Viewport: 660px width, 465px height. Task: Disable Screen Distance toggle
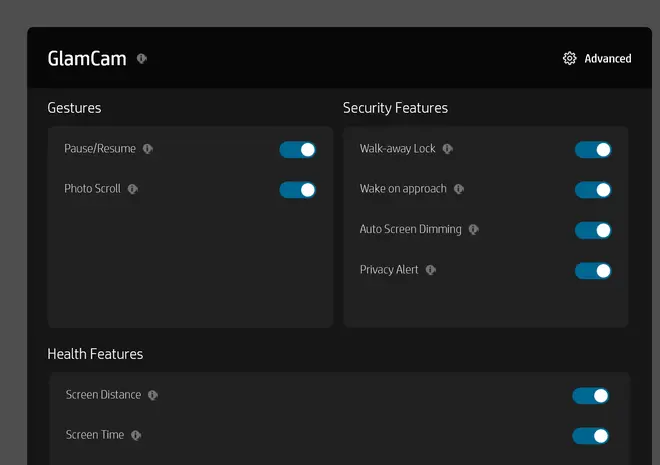(591, 396)
